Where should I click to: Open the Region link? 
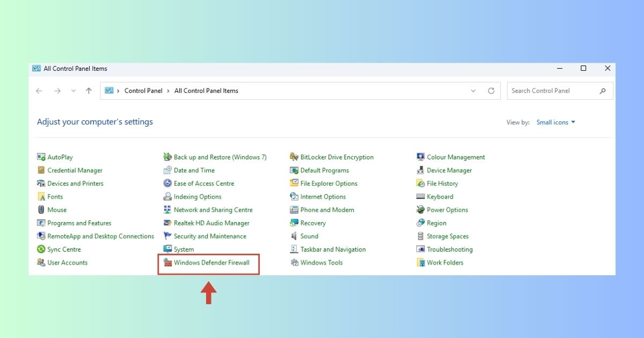click(x=436, y=223)
